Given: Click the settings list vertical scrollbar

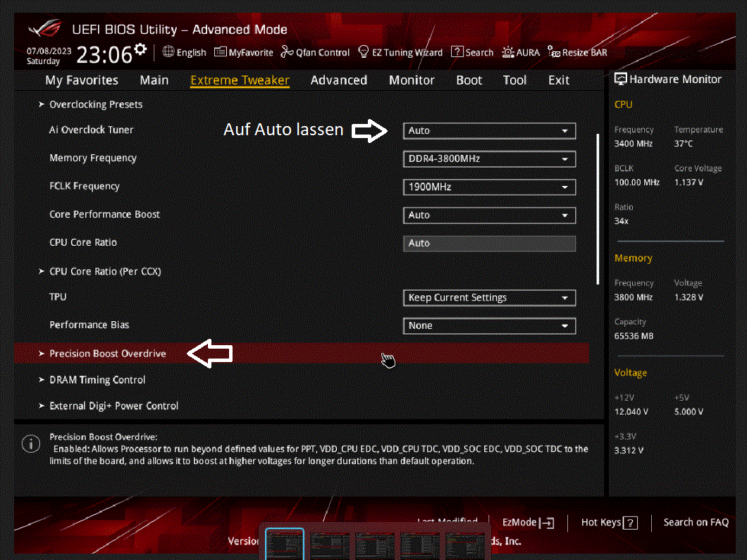Looking at the screenshot, I should coord(598,209).
